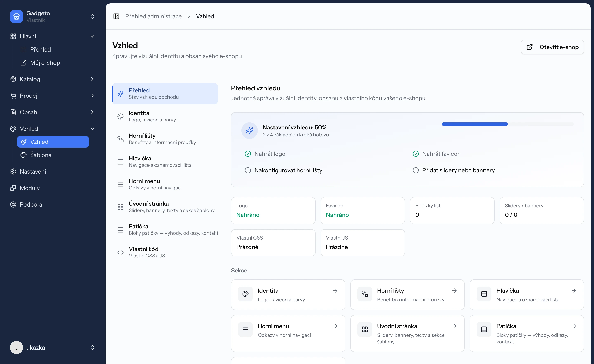
Task: Click the sparkle icon beside Nastavení vzhledu
Action: 250,130
